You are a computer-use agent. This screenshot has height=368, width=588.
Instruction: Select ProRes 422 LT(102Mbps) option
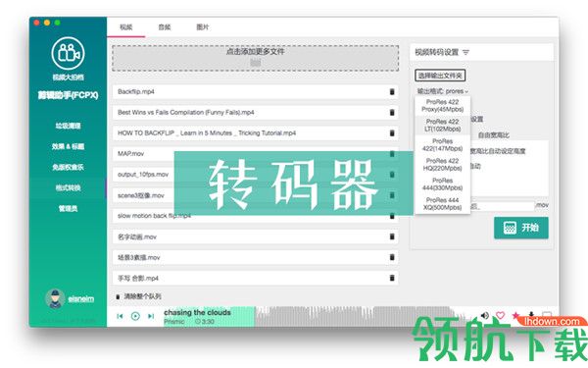point(443,125)
